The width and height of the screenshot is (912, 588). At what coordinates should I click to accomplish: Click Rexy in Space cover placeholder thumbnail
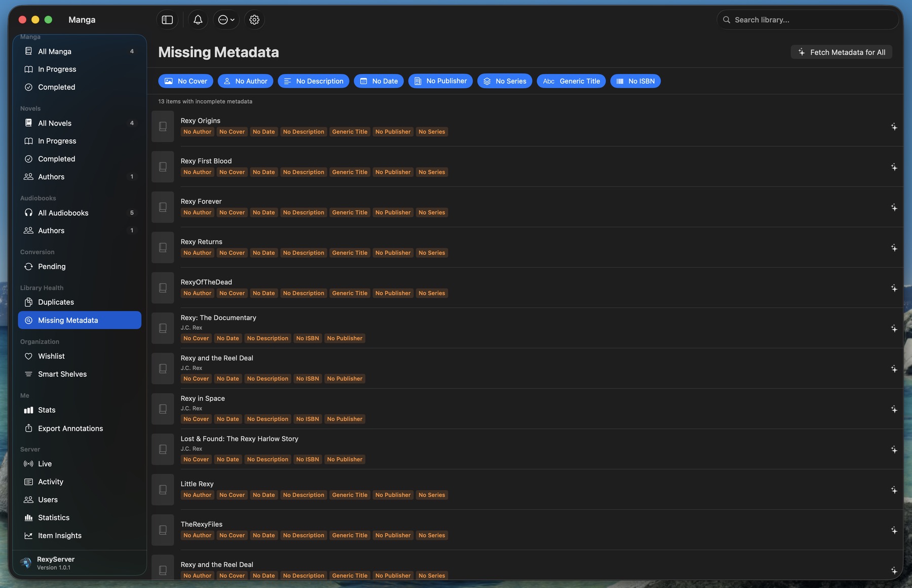pyautogui.click(x=163, y=409)
